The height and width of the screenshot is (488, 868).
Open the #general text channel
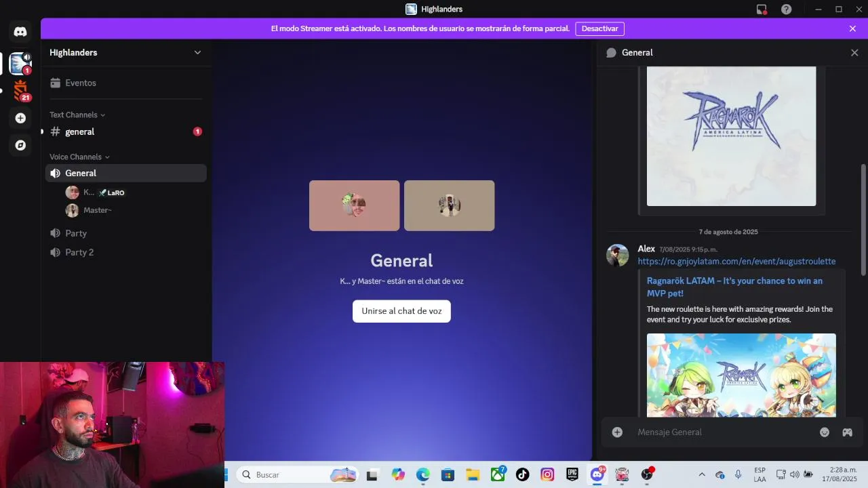tap(125, 131)
